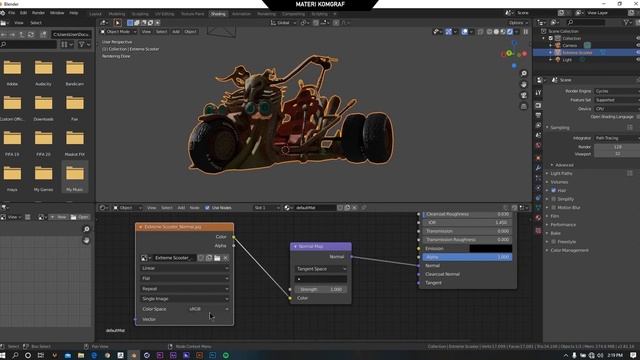Click the viewport pan hand gizmo
Image resolution: width=640 pixels, height=360 pixels.
tap(524, 84)
